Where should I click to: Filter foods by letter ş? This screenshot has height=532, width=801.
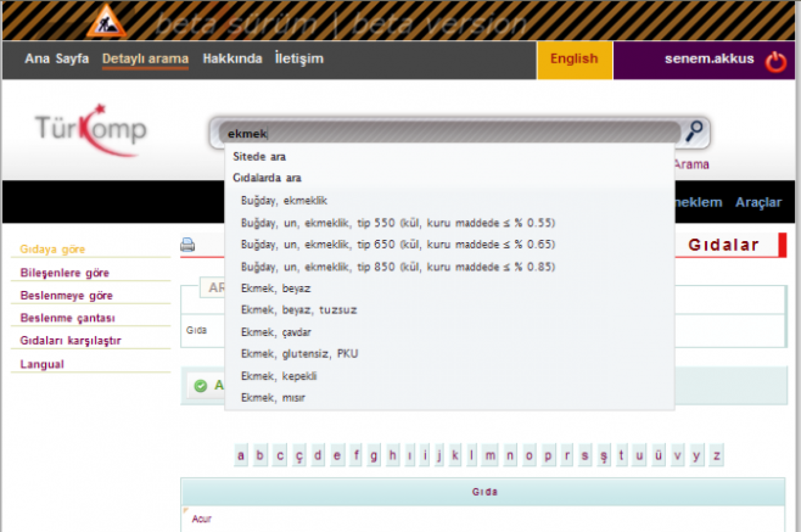coord(604,456)
